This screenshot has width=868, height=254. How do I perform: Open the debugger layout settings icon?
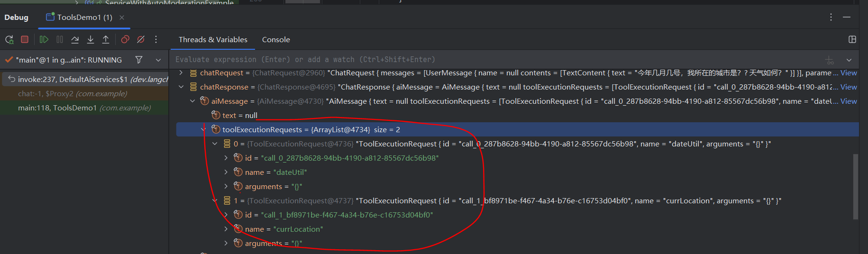coord(852,39)
